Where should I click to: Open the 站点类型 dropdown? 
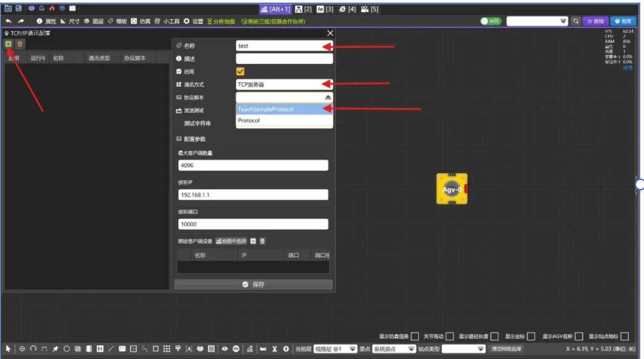pos(464,349)
